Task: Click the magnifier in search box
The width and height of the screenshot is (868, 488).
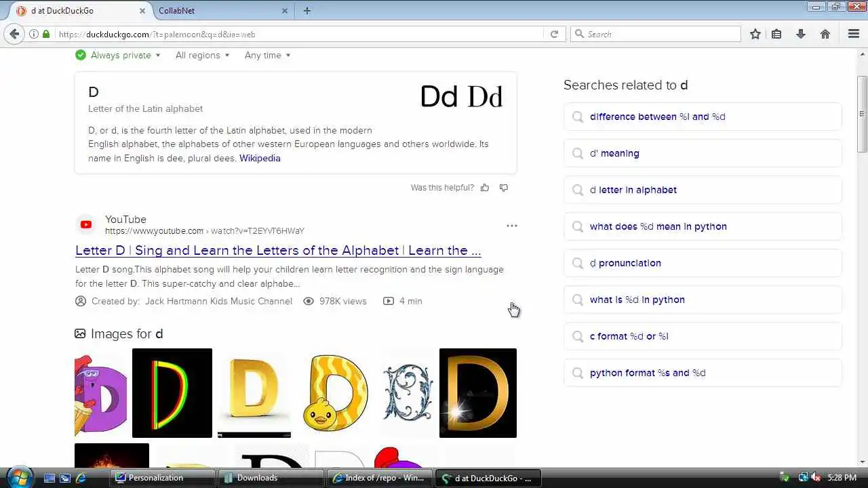Action: pos(579,34)
